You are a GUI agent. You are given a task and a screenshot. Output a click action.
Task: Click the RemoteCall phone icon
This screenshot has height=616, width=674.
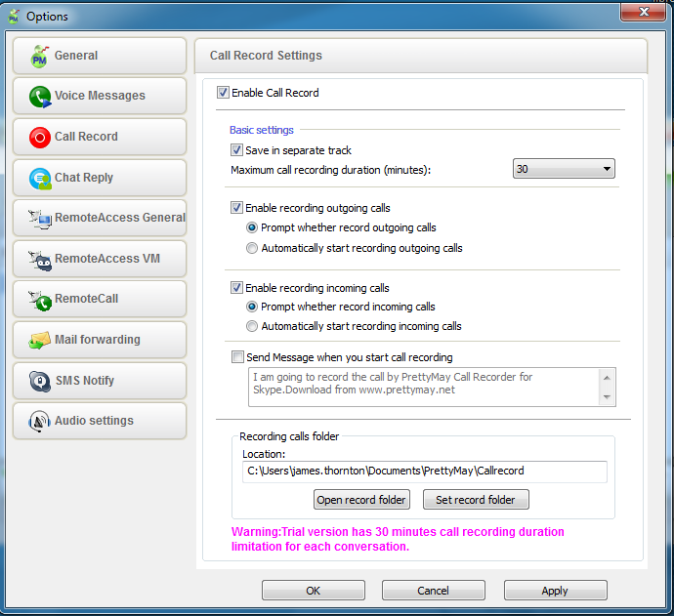tap(40, 300)
